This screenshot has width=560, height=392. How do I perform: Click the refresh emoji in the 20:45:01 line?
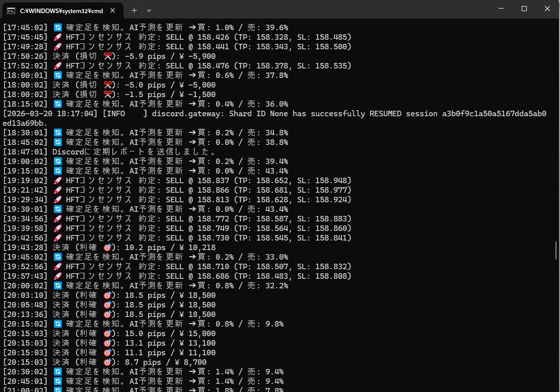click(x=57, y=381)
